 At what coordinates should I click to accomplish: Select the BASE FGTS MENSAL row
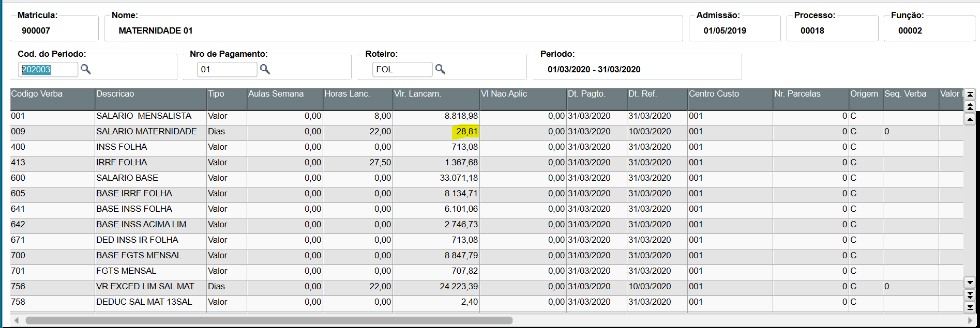tap(487, 256)
